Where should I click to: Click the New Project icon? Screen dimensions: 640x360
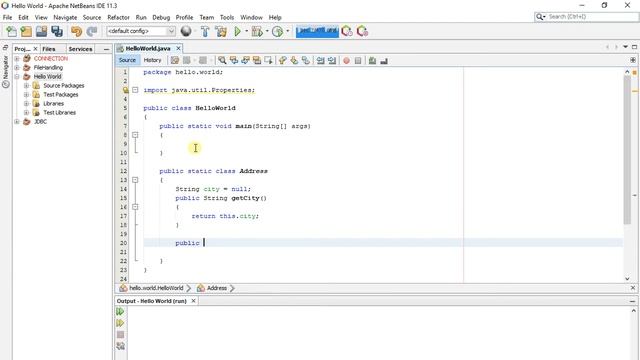pyautogui.click(x=26, y=31)
